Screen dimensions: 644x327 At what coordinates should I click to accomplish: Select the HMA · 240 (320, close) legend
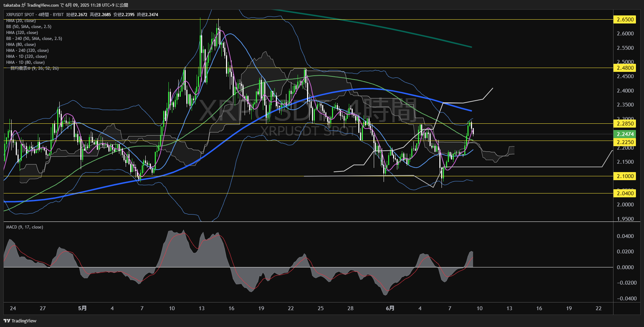(27, 50)
